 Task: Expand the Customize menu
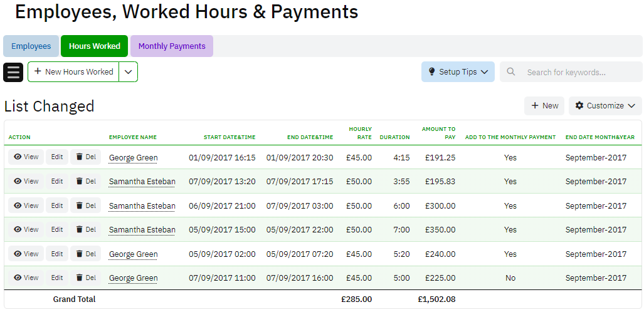pyautogui.click(x=605, y=106)
